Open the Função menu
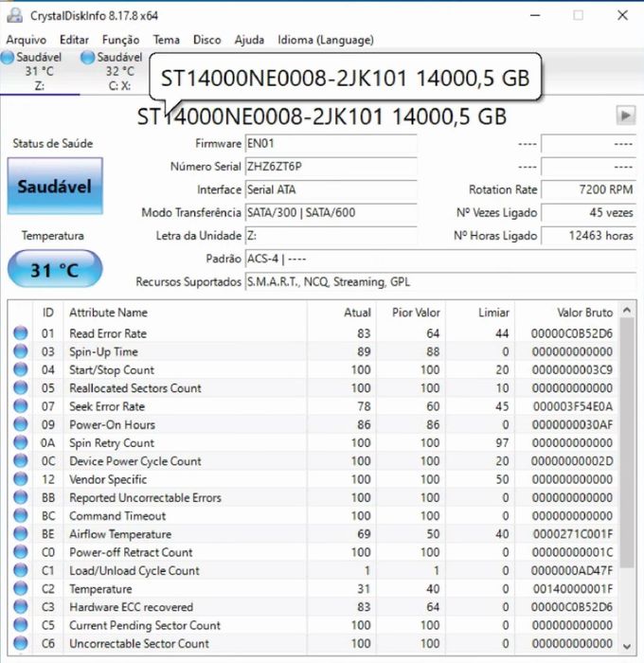The height and width of the screenshot is (663, 644). [120, 40]
